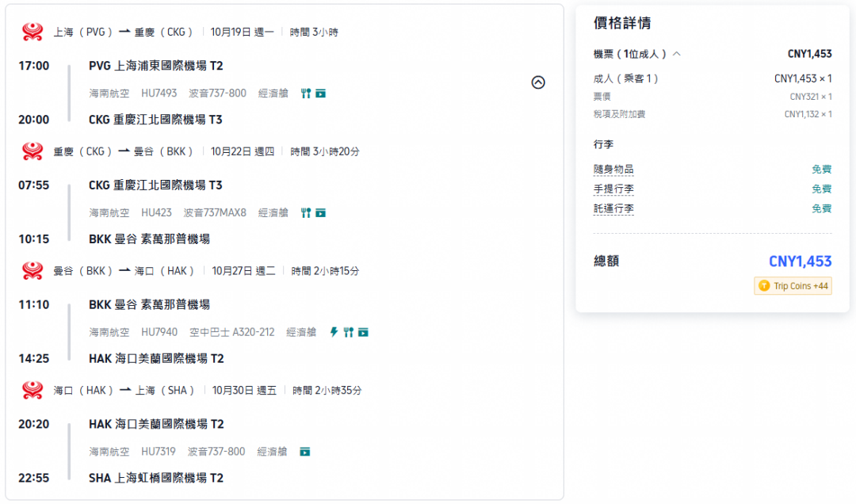
Task: Click meal icon on flight HU7493
Action: tap(306, 94)
